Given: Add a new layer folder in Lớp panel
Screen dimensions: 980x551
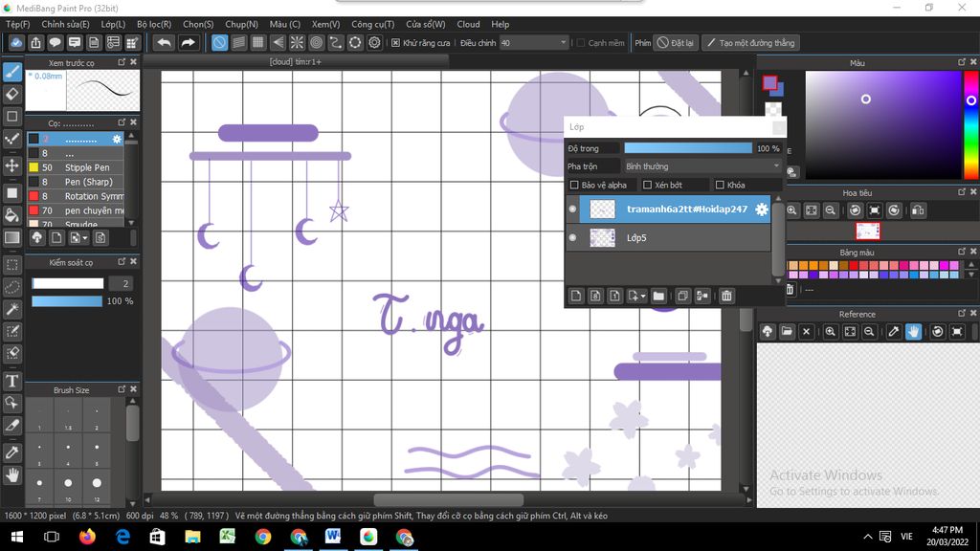Looking at the screenshot, I should 658,297.
